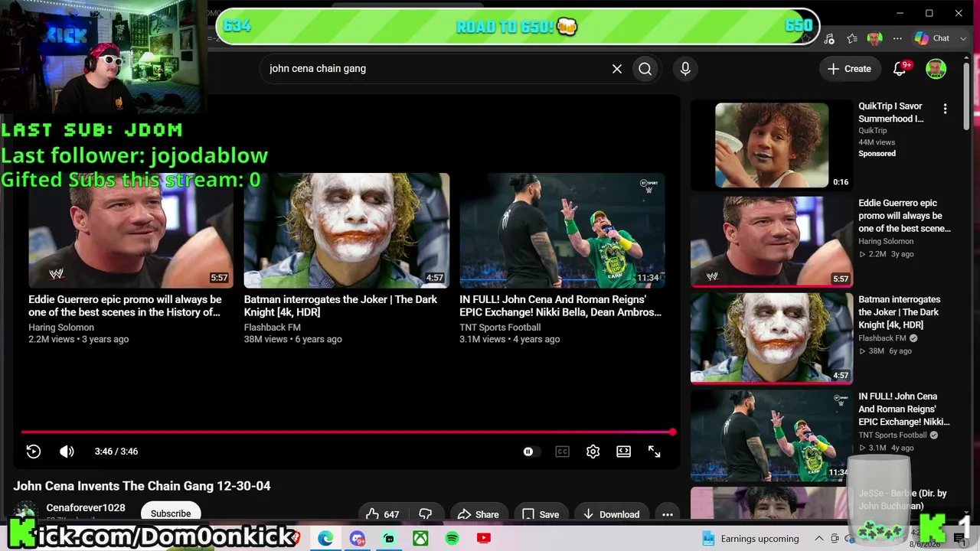Show hidden system tray icons

click(x=821, y=539)
